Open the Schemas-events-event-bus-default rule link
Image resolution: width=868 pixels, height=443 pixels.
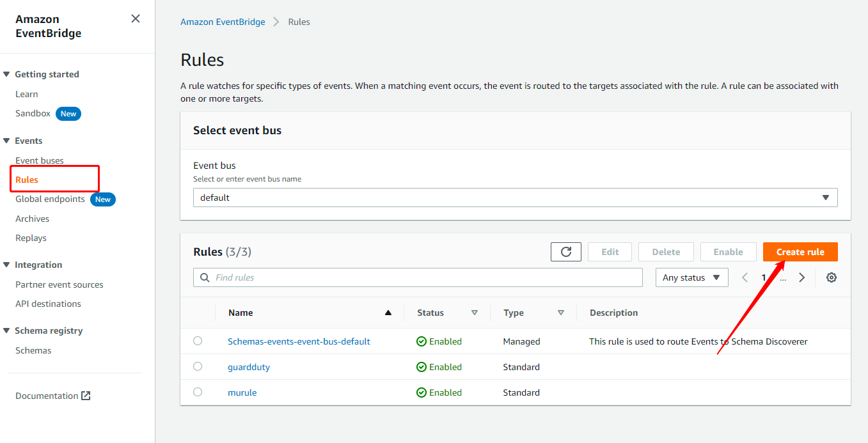pyautogui.click(x=299, y=341)
